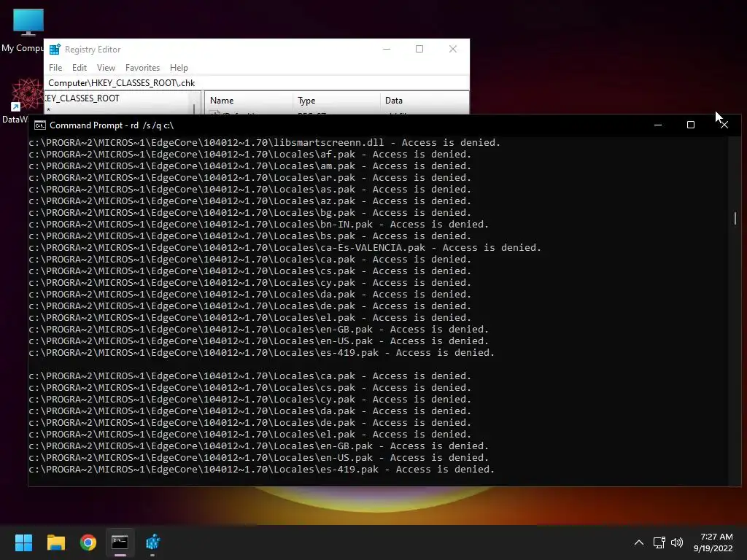Screen dimensions: 747x560
Task: Select Command Prompt taskbar icon
Action: tap(120, 542)
